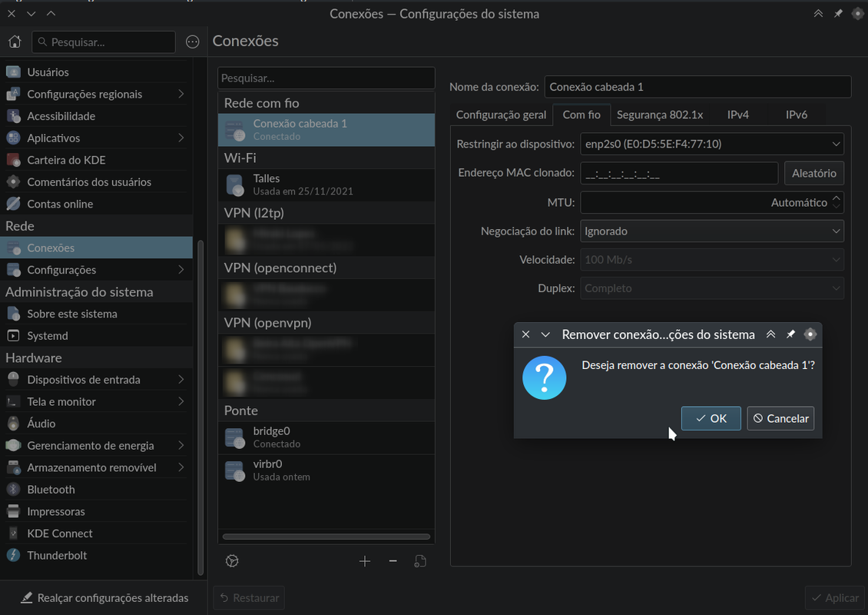Expand Configurações regionais submenu
The height and width of the screenshot is (615, 868).
pyautogui.click(x=181, y=95)
